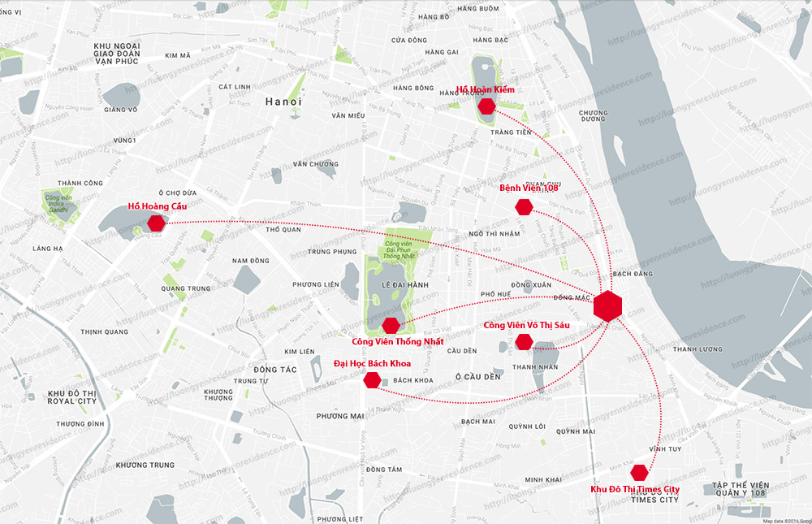
Task: Click the 'HÀNG BẠC' label
Action: click(490, 40)
